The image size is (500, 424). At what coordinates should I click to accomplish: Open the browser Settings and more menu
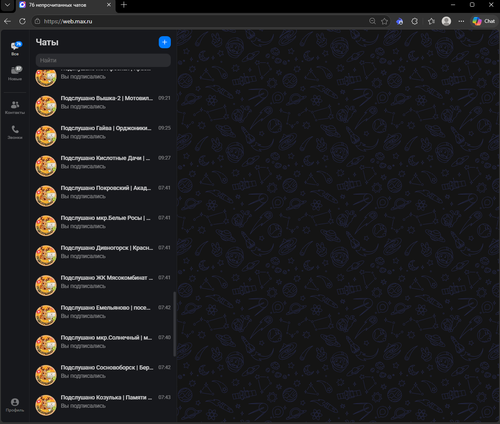[461, 21]
